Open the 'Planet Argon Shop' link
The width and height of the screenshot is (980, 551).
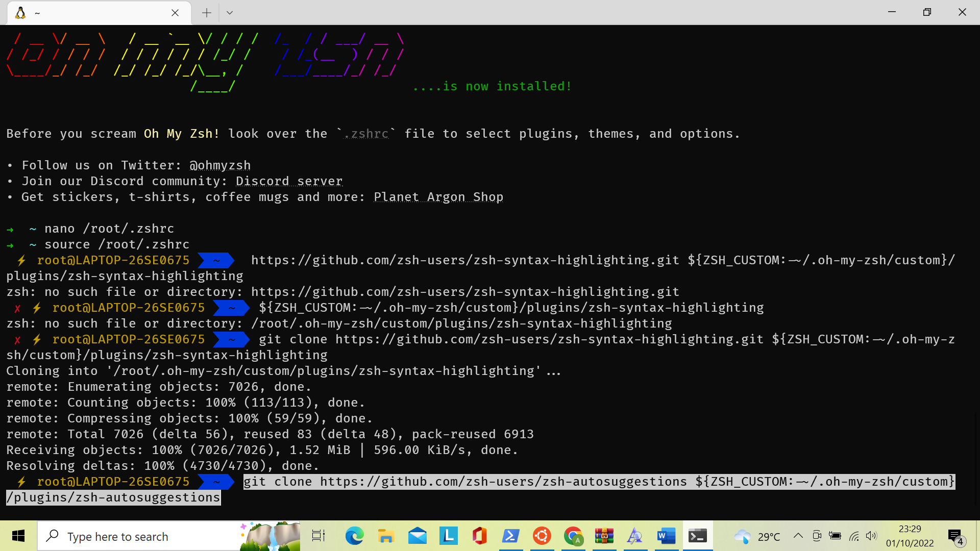click(x=438, y=196)
